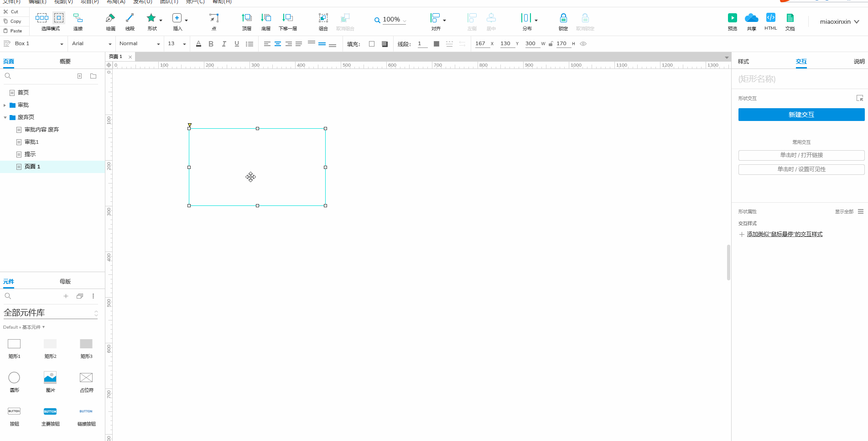Bring to front with 顶层 icon

click(x=247, y=18)
